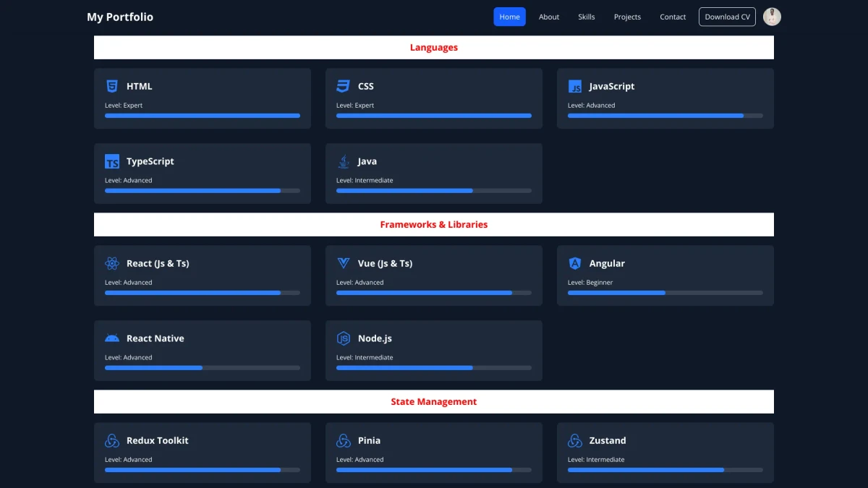The width and height of the screenshot is (868, 488).
Task: Click the Vue logo icon
Action: point(343,263)
